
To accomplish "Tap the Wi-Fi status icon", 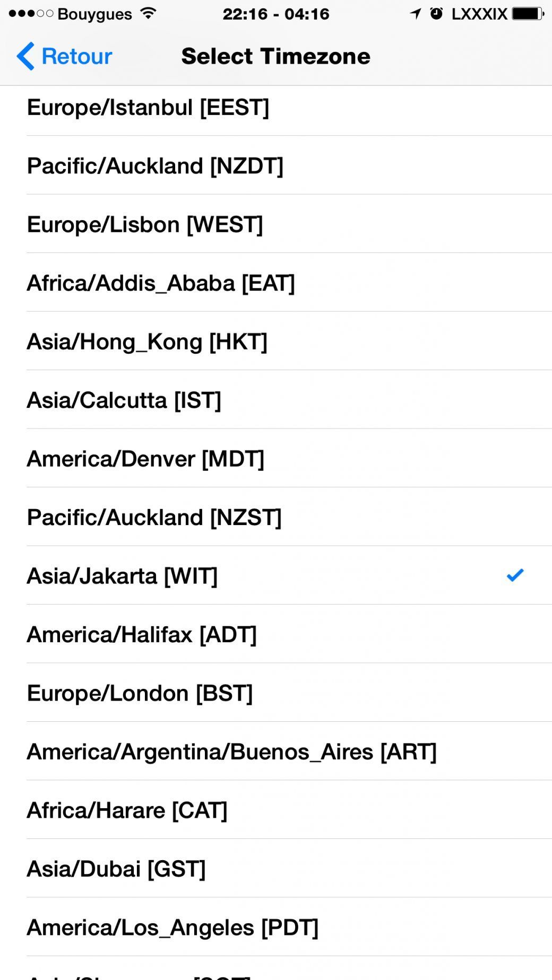I will pos(149,13).
